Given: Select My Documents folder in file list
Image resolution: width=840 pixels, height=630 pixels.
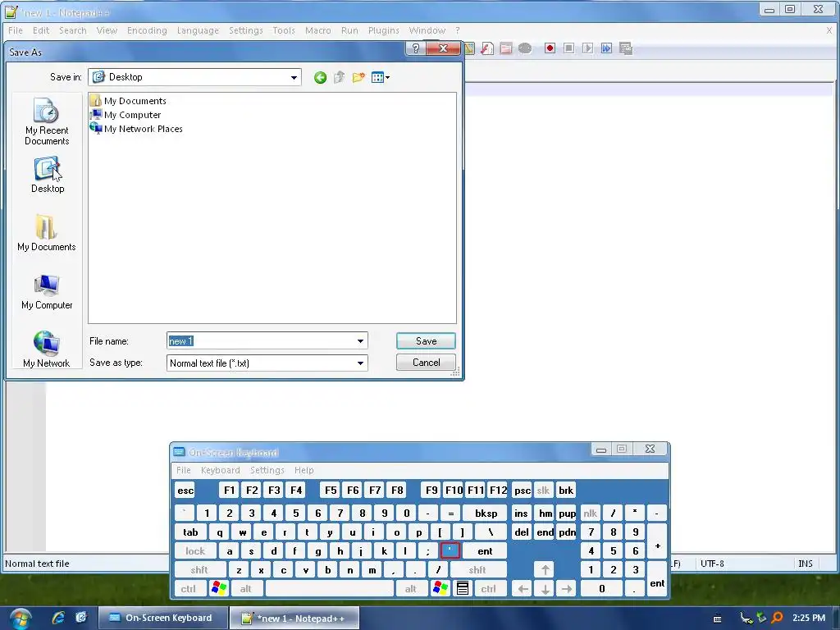Looking at the screenshot, I should tap(129, 101).
